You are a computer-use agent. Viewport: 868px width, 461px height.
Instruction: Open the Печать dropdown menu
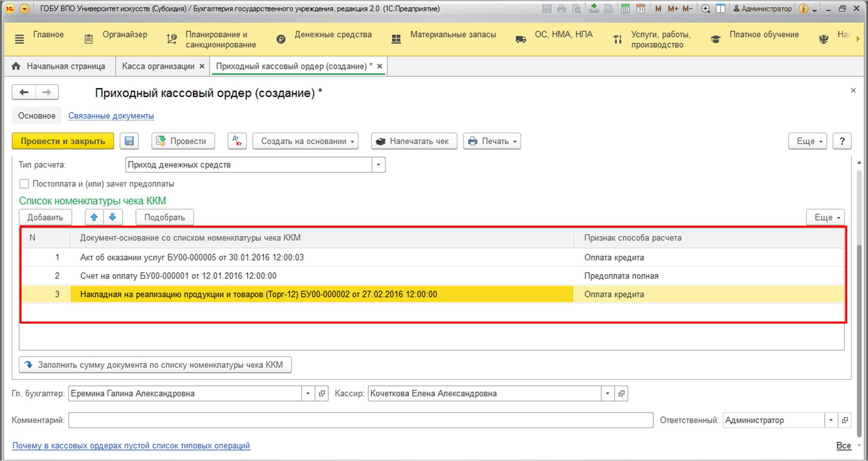click(x=492, y=141)
